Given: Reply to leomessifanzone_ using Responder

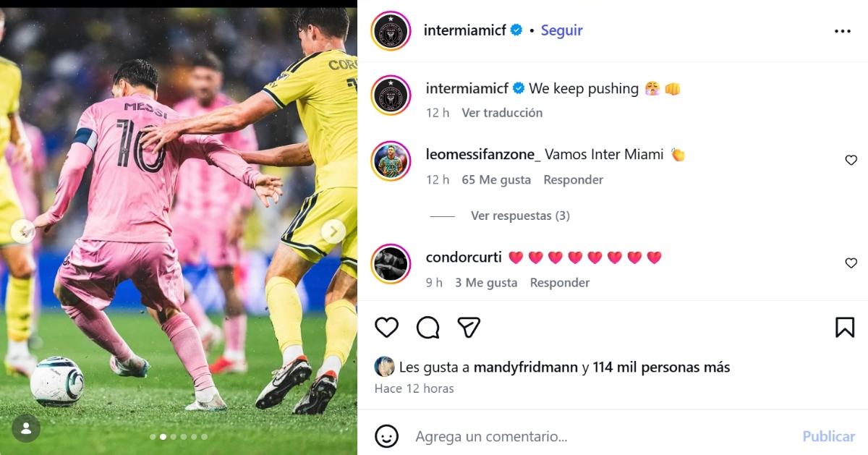Looking at the screenshot, I should pos(573,179).
